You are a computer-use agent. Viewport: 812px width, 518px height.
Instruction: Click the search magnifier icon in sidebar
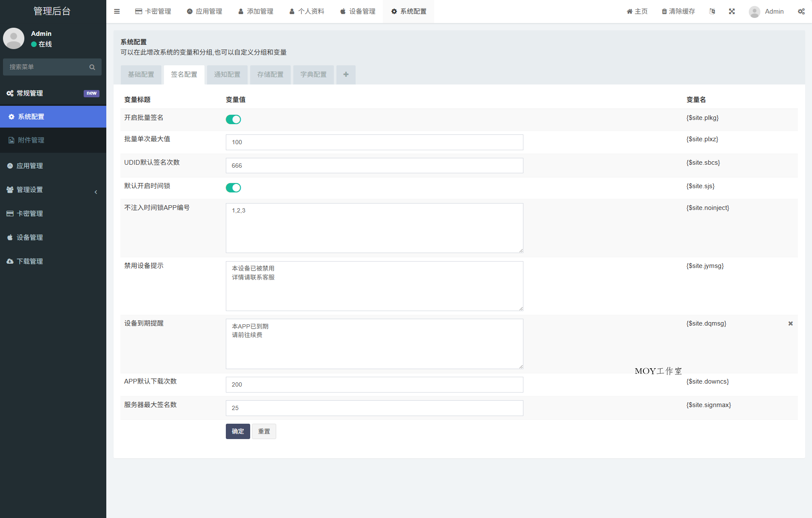92,67
